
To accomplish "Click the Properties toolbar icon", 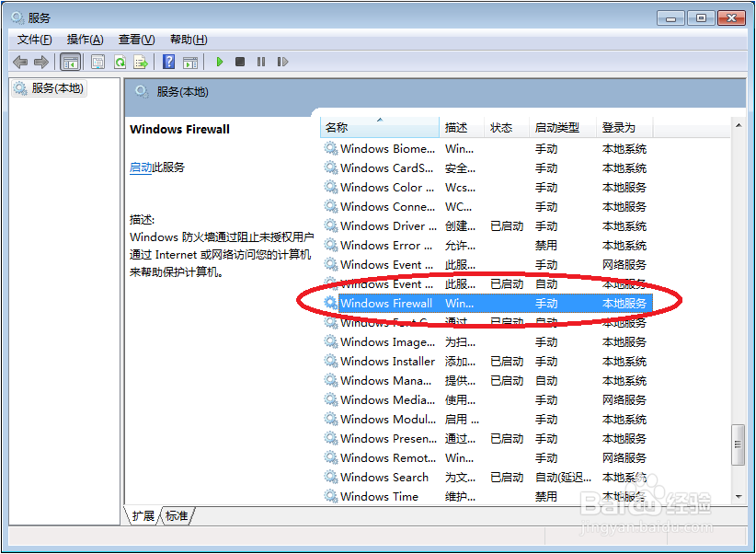I will pyautogui.click(x=97, y=62).
